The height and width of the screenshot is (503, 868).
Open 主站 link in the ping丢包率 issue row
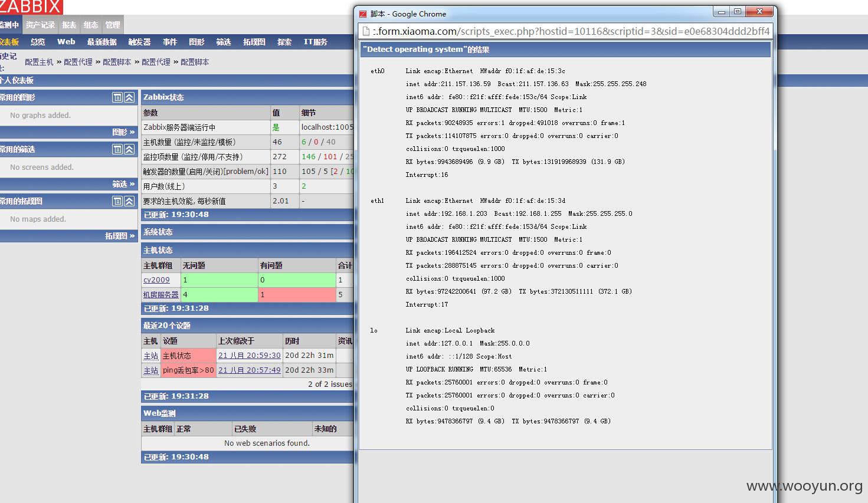click(x=151, y=370)
